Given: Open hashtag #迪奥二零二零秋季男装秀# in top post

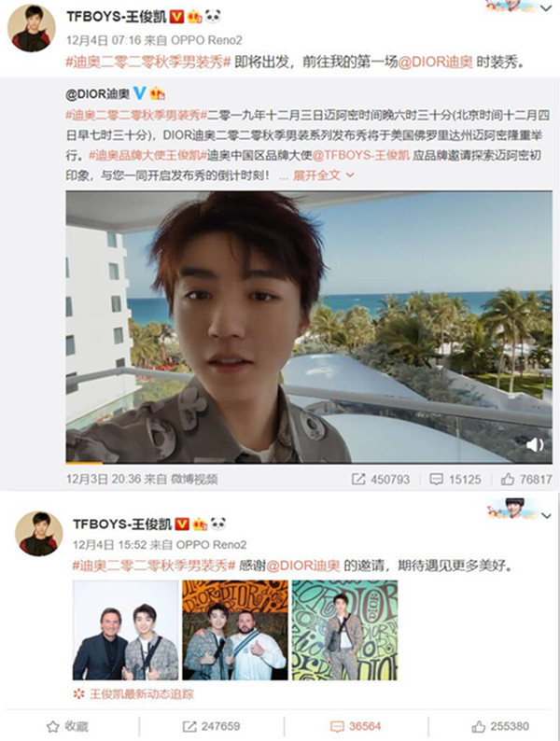Looking at the screenshot, I should [147, 63].
